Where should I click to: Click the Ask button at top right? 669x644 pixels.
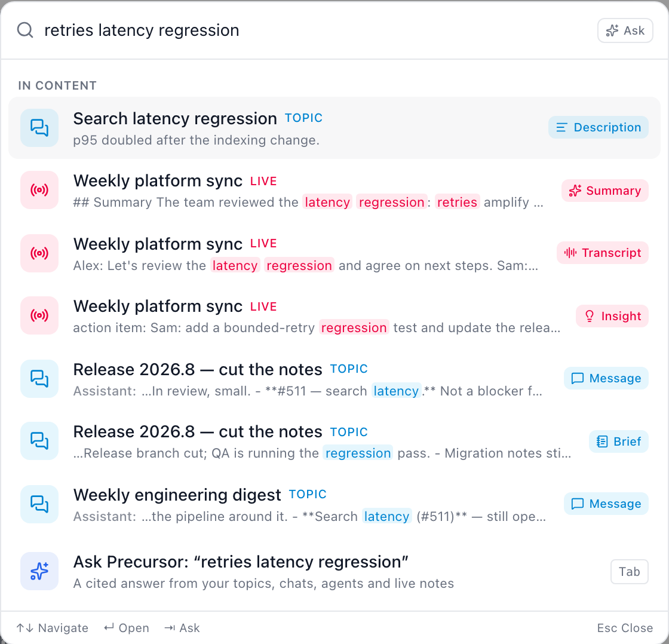(x=625, y=30)
